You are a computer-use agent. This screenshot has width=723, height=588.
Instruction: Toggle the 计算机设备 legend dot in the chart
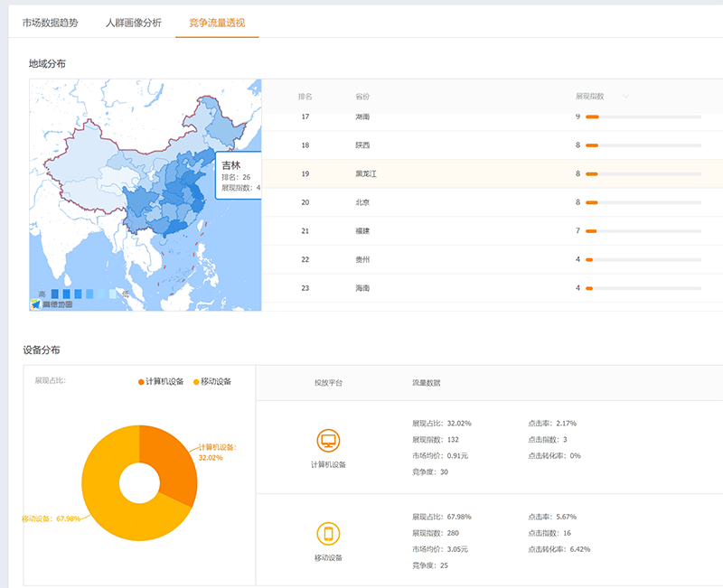click(141, 382)
